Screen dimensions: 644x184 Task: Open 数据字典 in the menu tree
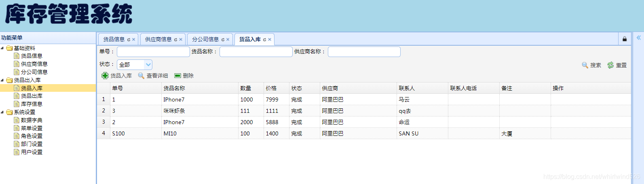point(32,120)
